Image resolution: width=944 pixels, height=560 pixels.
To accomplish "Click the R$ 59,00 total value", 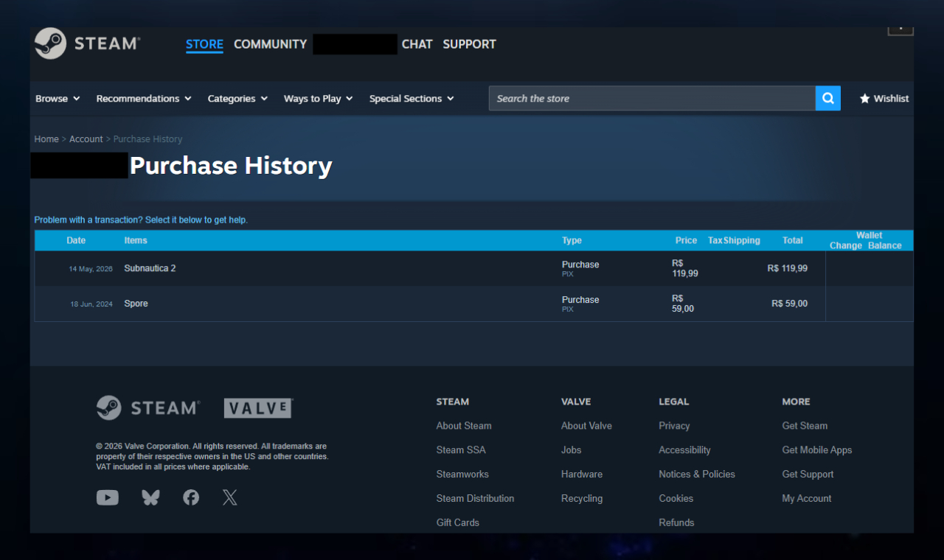I will [789, 304].
